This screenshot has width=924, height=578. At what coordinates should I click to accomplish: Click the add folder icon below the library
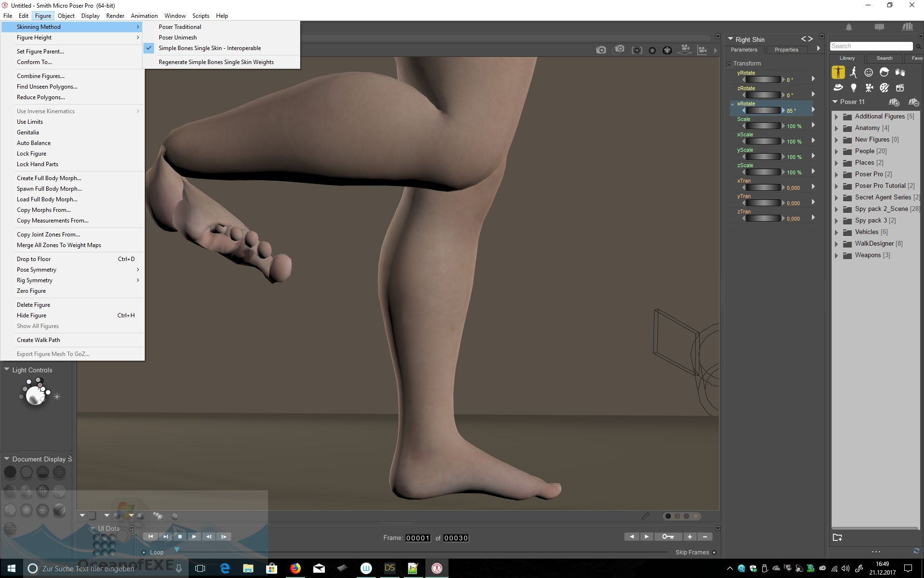(x=837, y=538)
